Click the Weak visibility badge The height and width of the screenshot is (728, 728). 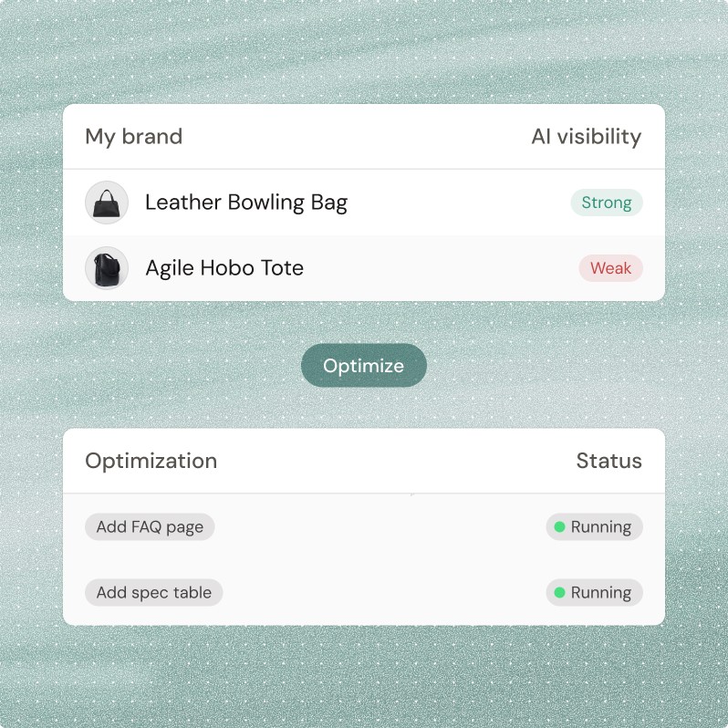[x=610, y=268]
